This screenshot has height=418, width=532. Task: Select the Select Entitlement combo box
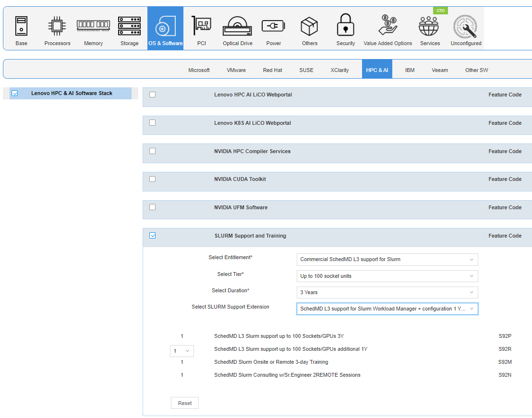click(x=387, y=260)
